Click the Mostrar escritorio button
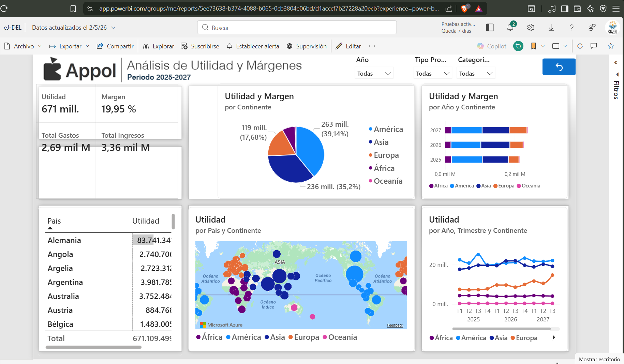The width and height of the screenshot is (624, 364). click(x=599, y=359)
